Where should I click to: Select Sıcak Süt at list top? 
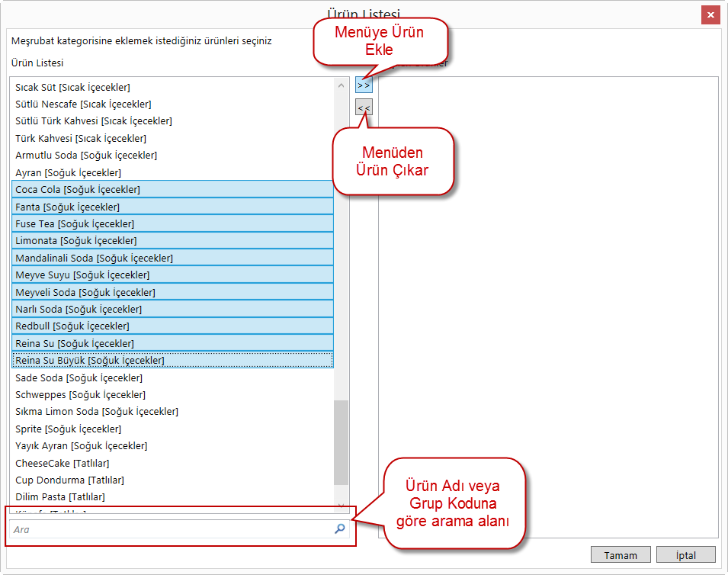point(72,87)
